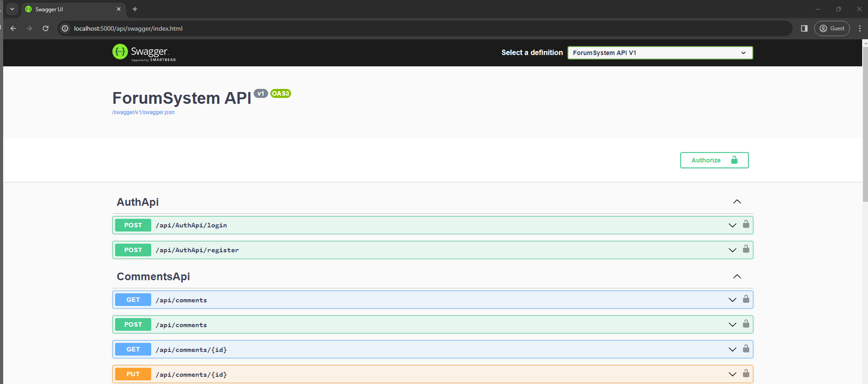Go back using browser back arrow
The width and height of the screenshot is (868, 384).
[x=13, y=28]
